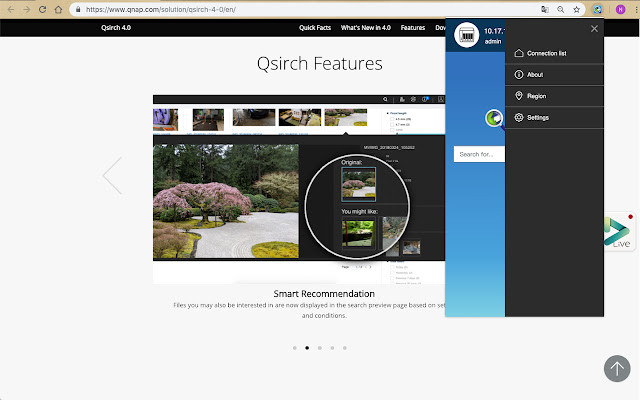Open the Chrome profile avatar
640x400 pixels.
click(x=620, y=9)
